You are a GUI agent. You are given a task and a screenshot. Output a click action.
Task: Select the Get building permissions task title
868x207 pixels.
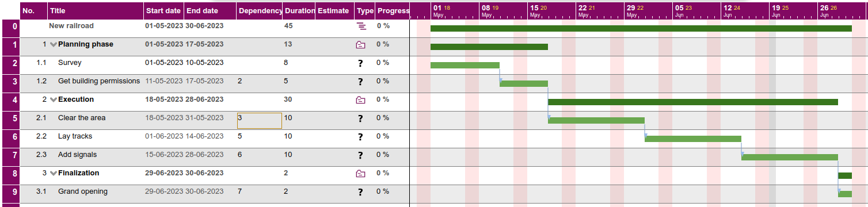point(99,81)
